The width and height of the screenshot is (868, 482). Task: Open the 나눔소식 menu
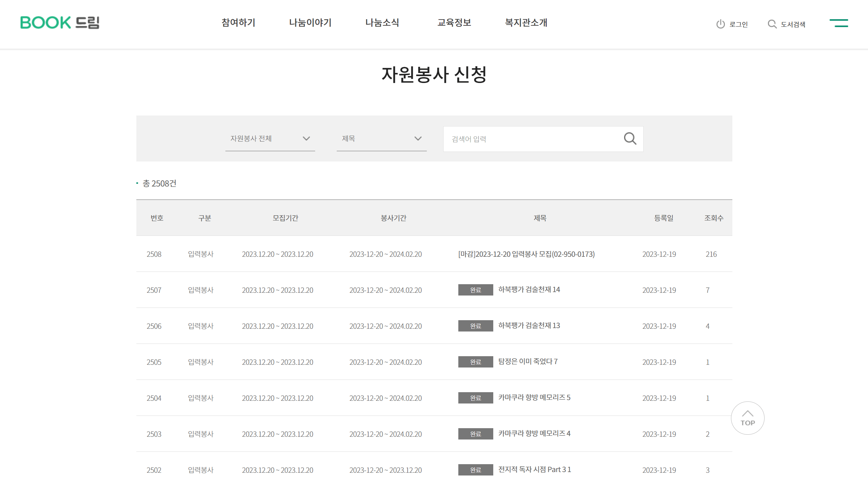point(382,23)
